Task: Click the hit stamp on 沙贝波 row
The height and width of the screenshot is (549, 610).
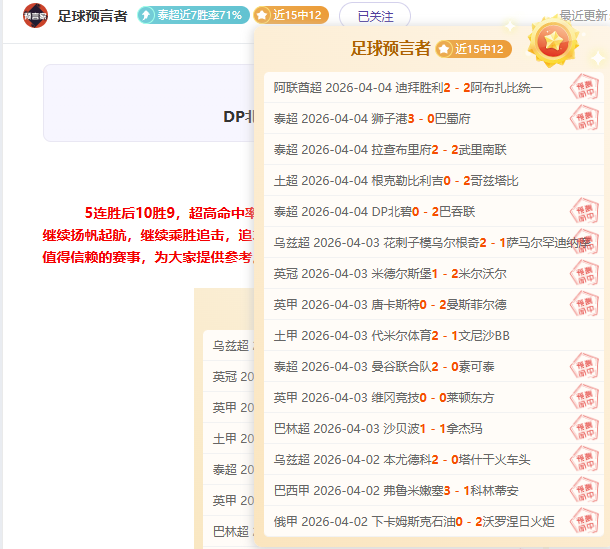Action: coord(584,428)
